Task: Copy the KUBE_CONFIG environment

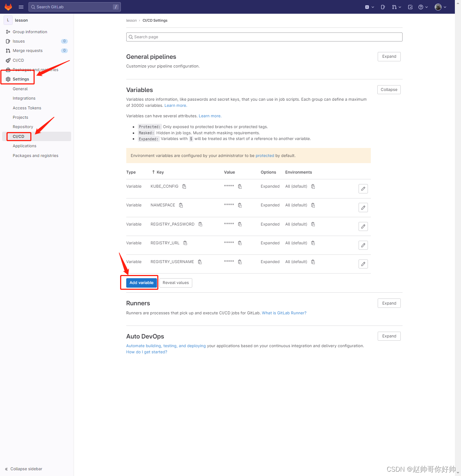Action: point(313,187)
